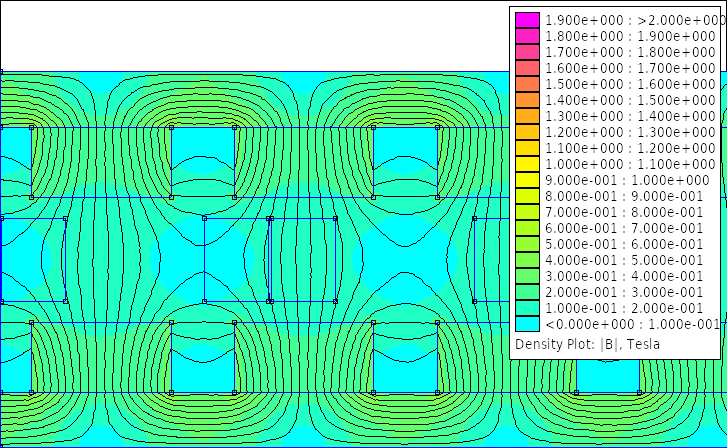Select legend text '1.100e+000 : 1.200e+000'

[x=631, y=148]
